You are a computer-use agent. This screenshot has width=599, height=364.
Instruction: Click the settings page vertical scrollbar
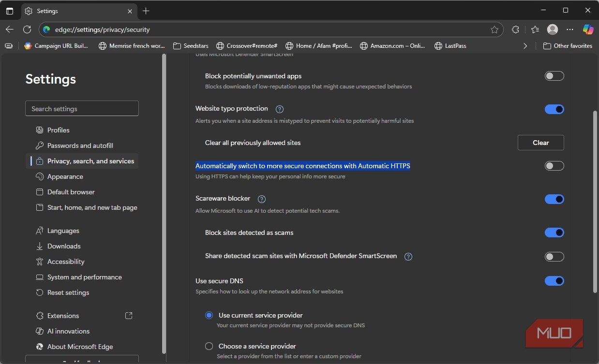(595, 202)
